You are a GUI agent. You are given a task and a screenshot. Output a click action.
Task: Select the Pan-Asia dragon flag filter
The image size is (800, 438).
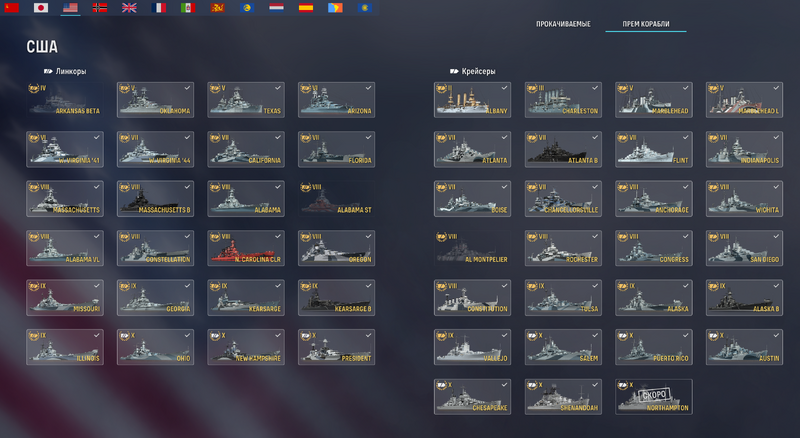pyautogui.click(x=217, y=8)
